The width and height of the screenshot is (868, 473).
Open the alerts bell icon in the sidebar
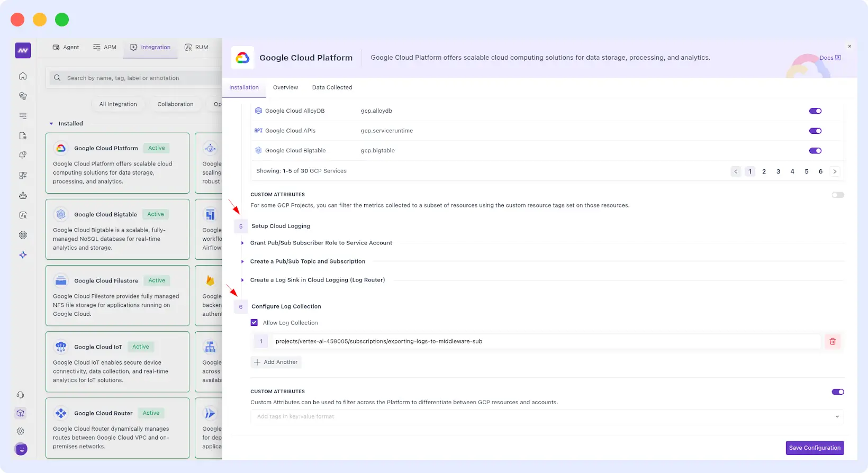click(23, 155)
